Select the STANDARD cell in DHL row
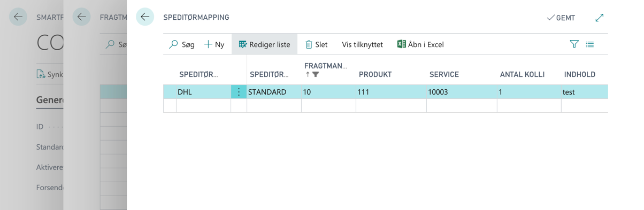The height and width of the screenshot is (210, 644). 274,92
